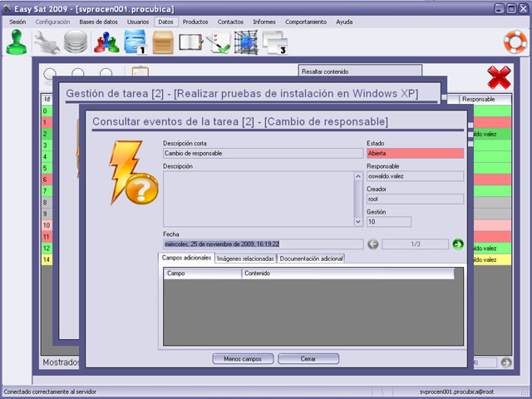This screenshot has height=399, width=532.
Task: Select grey task row with Id 8
Action: 47,203
